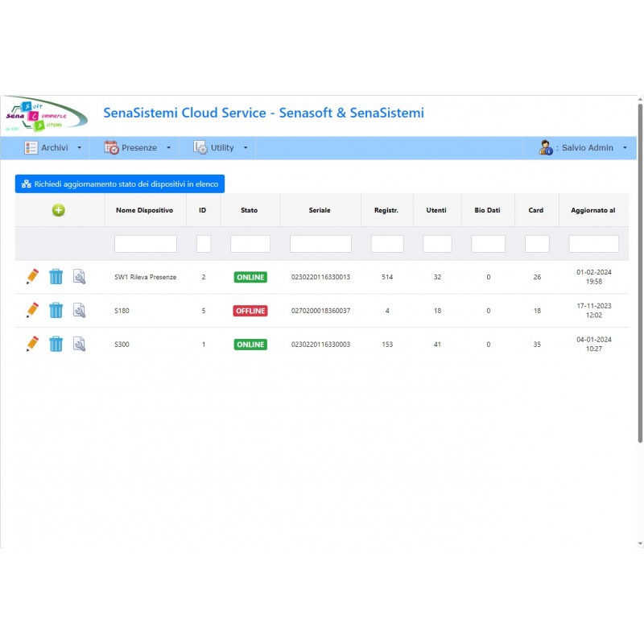Click the Archivi list icon
644x644 pixels.
31,148
